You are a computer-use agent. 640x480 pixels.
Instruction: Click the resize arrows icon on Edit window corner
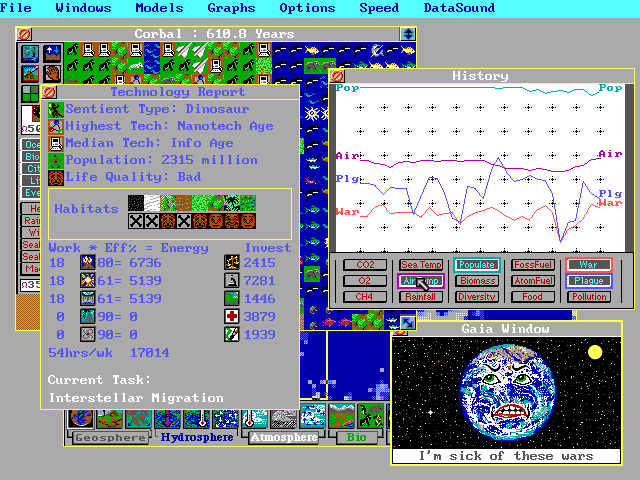point(408,322)
